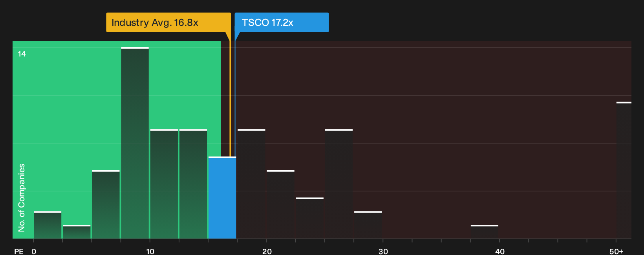Select the bar starting at PE 20
Screen dimensions: 644x255
point(280,204)
